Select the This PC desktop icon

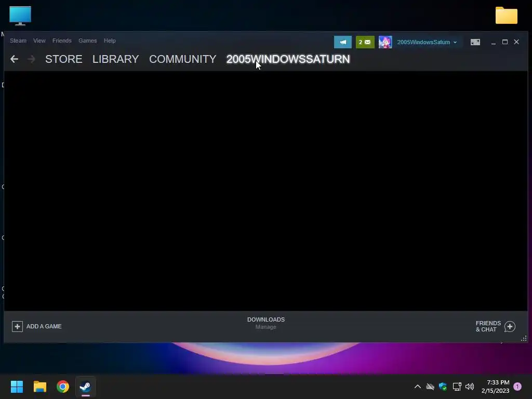point(20,16)
